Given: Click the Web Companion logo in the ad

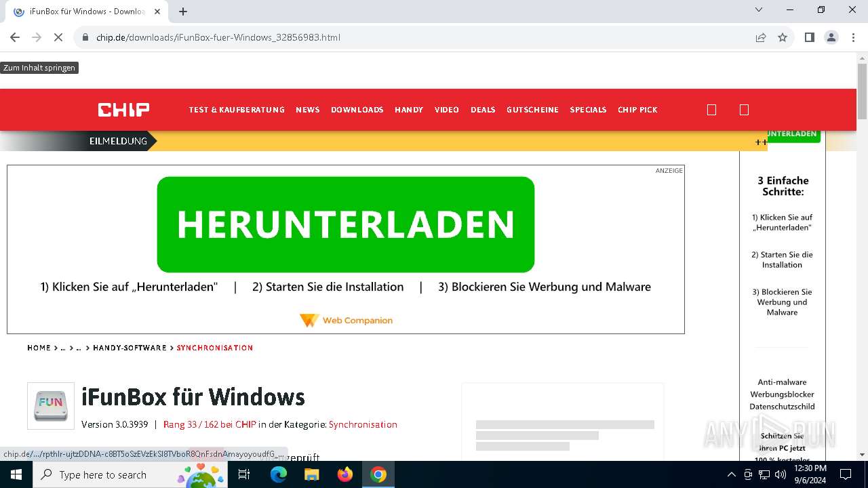Looking at the screenshot, I should point(346,321).
